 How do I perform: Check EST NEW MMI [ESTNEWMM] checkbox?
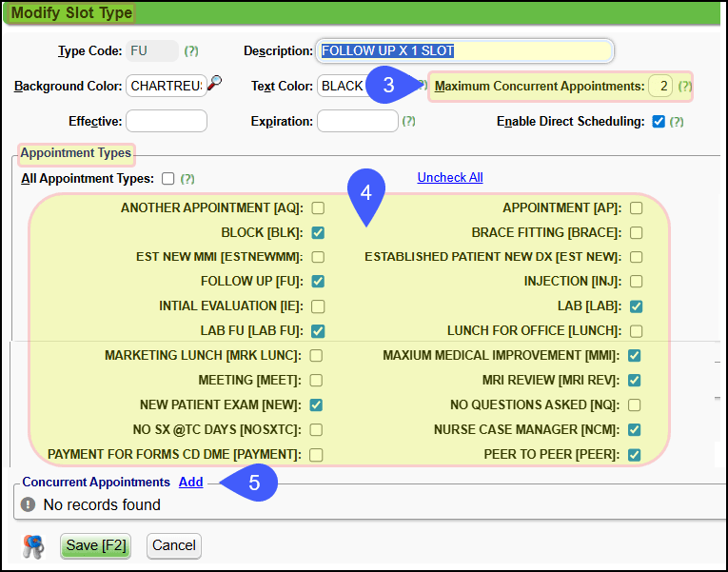[x=318, y=257]
